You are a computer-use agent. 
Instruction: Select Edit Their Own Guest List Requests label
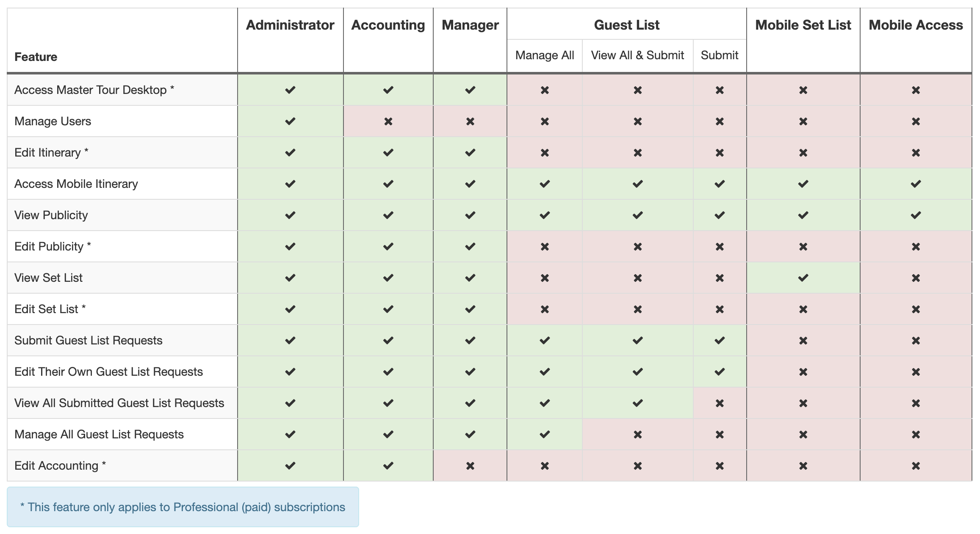click(108, 372)
